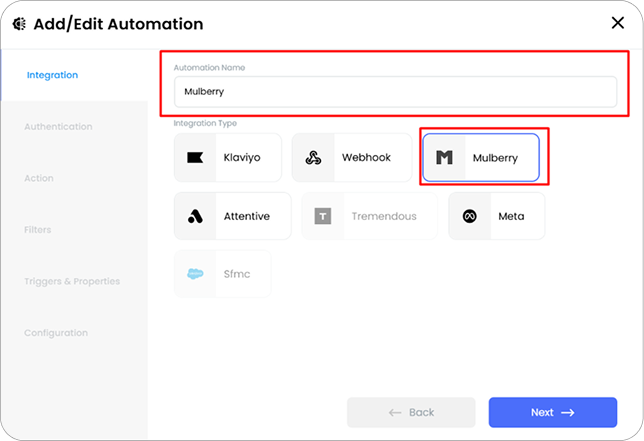Open the Filters step tab
Viewport: 644px width, 441px height.
coord(38,230)
